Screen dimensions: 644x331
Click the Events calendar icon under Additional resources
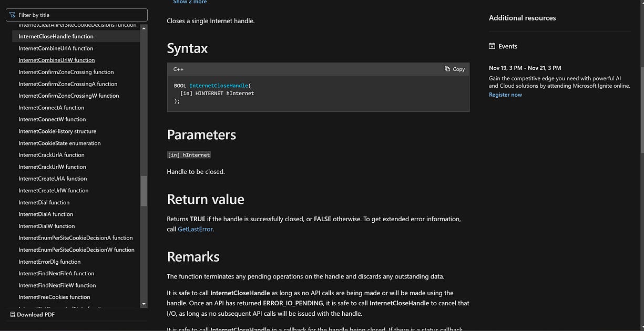click(492, 46)
